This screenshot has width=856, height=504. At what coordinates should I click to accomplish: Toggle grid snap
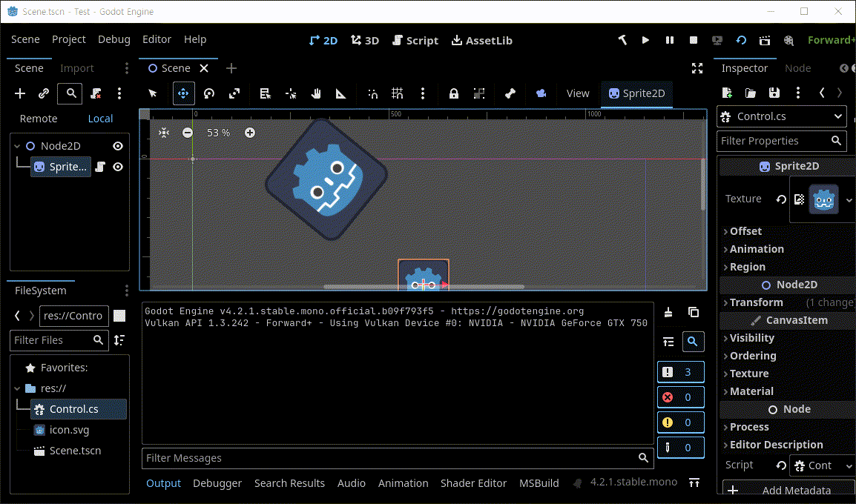[x=398, y=93]
